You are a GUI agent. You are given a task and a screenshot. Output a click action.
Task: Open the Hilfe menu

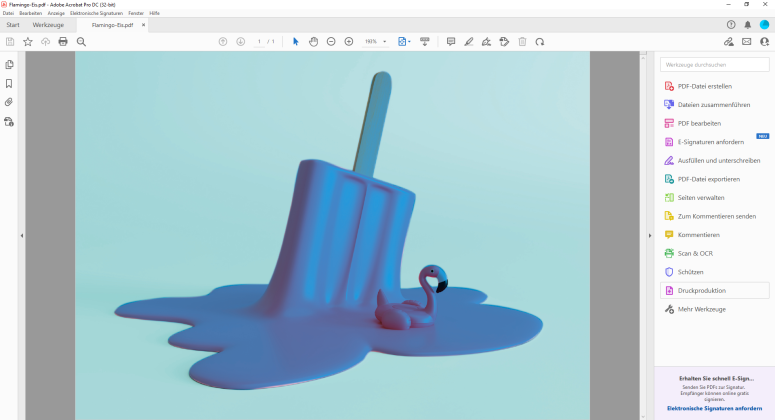[x=155, y=13]
